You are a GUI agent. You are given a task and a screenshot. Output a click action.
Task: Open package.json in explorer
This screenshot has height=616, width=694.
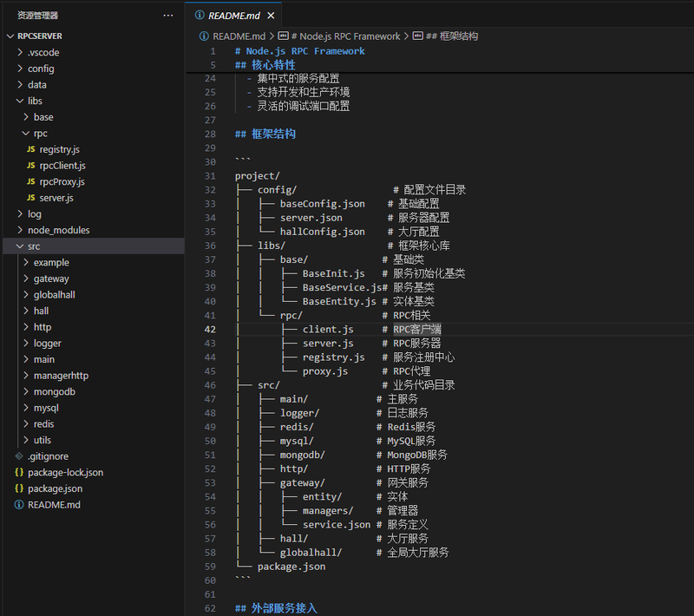[x=55, y=488]
